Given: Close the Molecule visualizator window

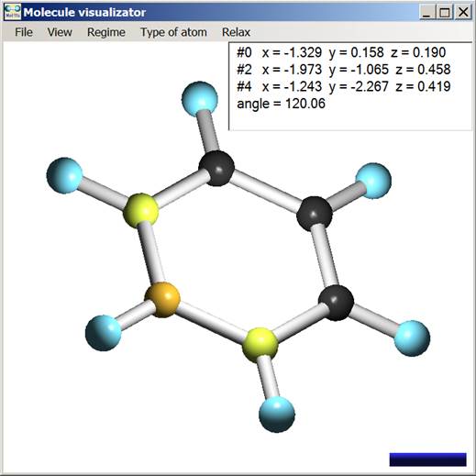Looking at the screenshot, I should (463, 12).
